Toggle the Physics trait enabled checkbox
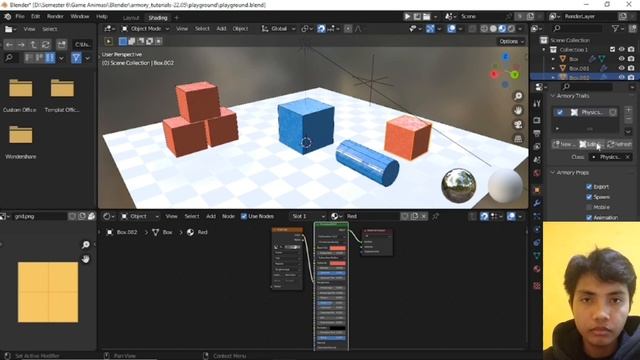Viewport: 640px width, 360px height. pyautogui.click(x=560, y=112)
